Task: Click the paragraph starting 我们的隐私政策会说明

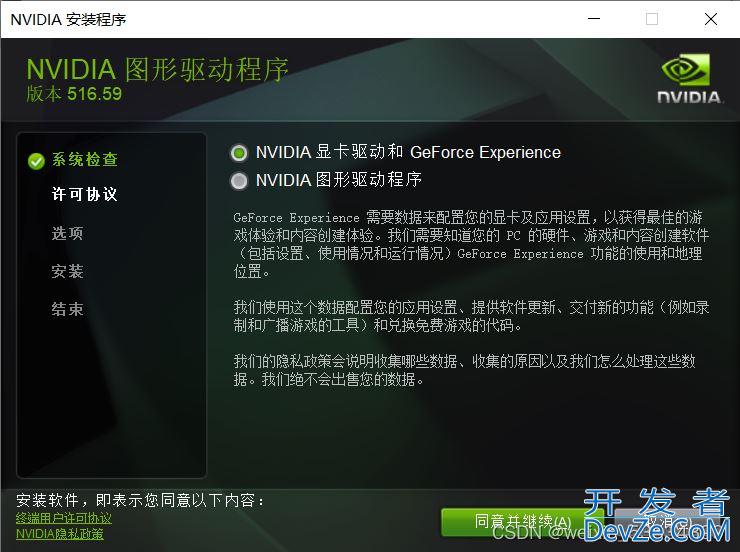Action: [464, 370]
